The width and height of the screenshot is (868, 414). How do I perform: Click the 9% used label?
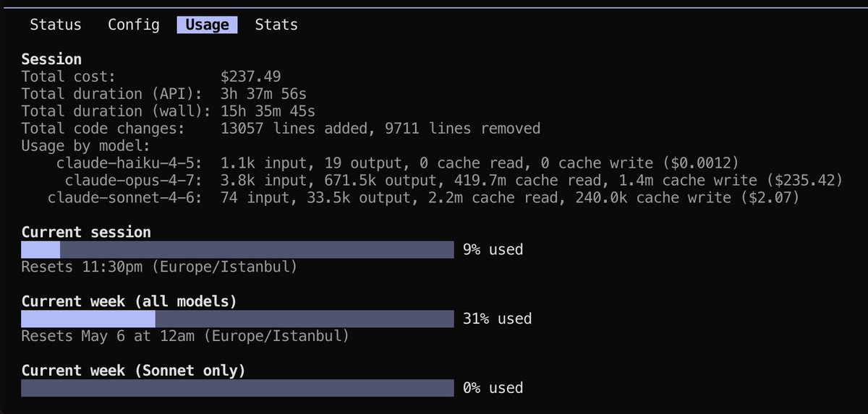point(493,250)
